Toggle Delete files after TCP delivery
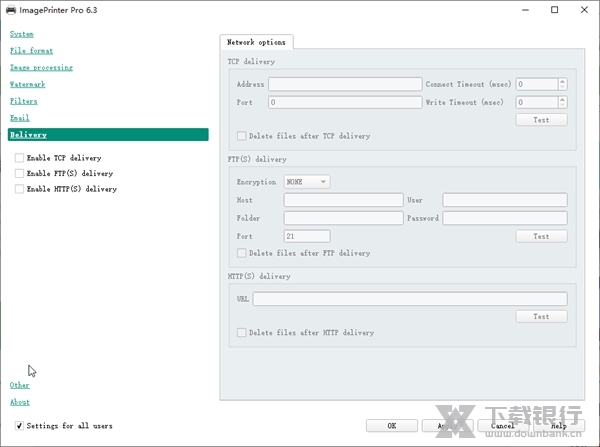 [241, 136]
